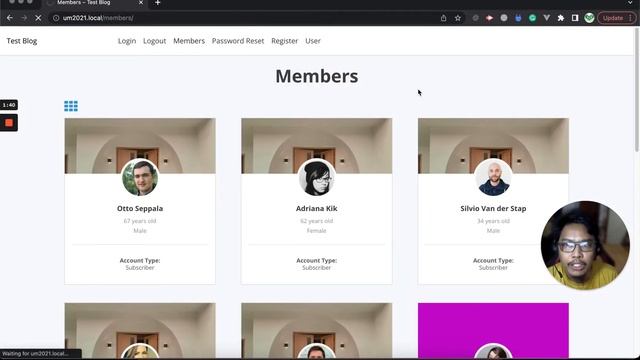
Task: Open the green circular extension icon
Action: [x=532, y=18]
